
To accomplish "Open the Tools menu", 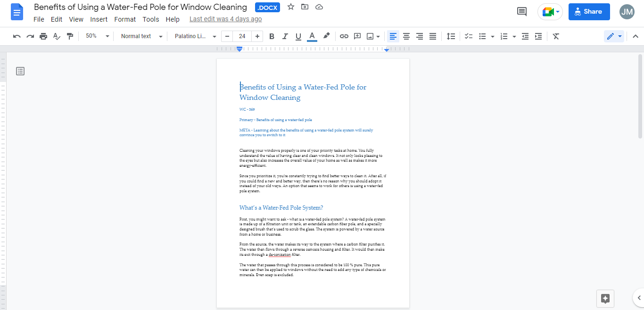I will coord(151,19).
